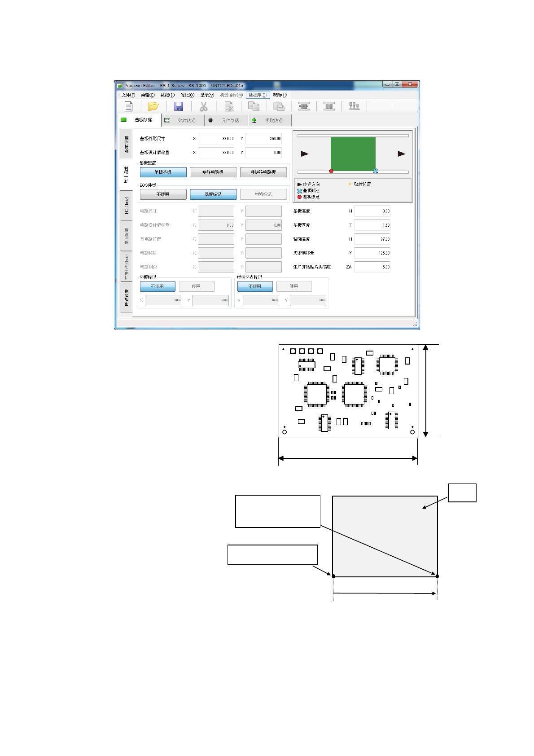Click the 基板端点 legend entry

click(x=308, y=191)
